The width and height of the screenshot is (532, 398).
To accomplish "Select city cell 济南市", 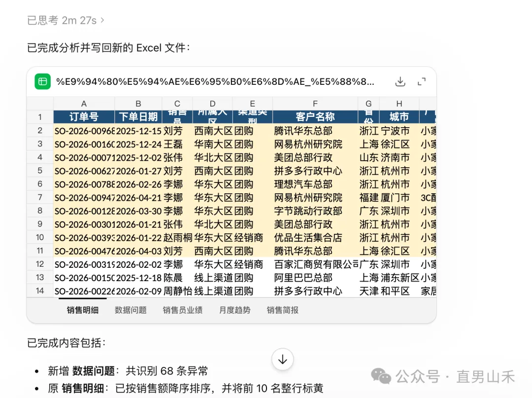I will (x=399, y=157).
